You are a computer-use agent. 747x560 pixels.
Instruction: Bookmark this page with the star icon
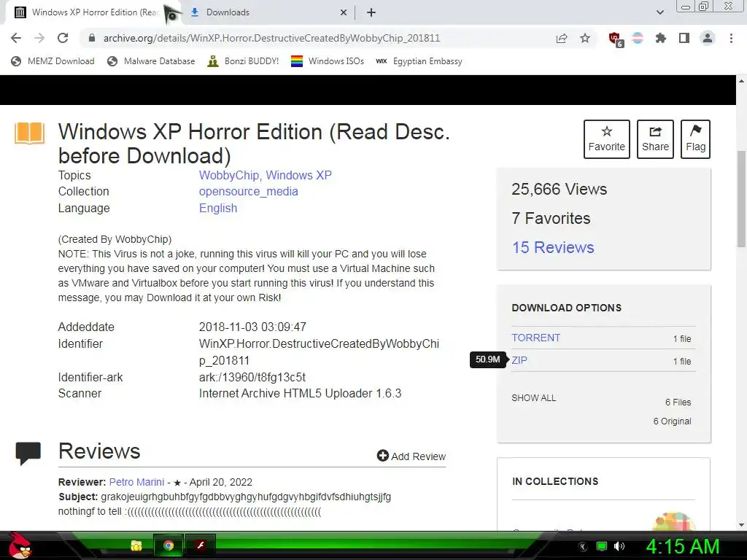(585, 38)
